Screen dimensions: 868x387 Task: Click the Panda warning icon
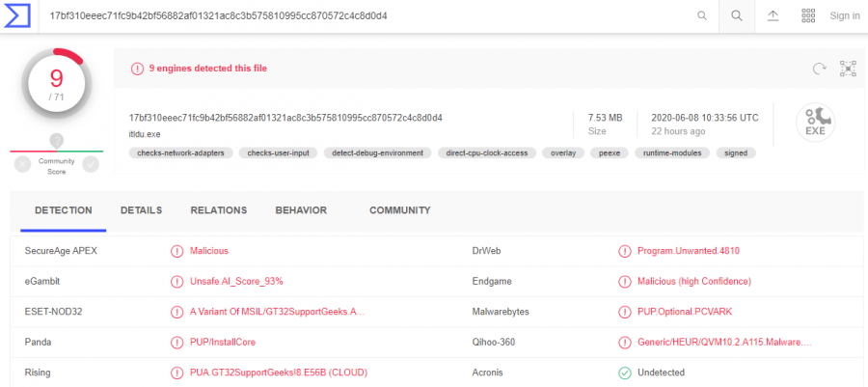point(176,343)
